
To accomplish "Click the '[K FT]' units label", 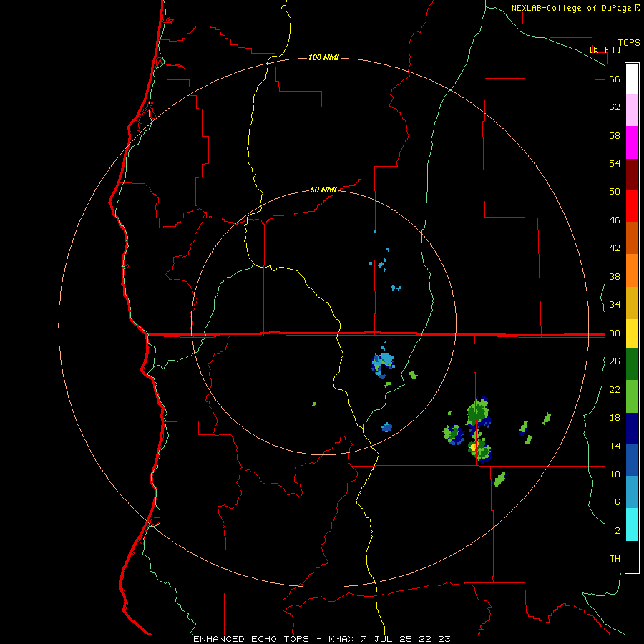I will click(605, 50).
